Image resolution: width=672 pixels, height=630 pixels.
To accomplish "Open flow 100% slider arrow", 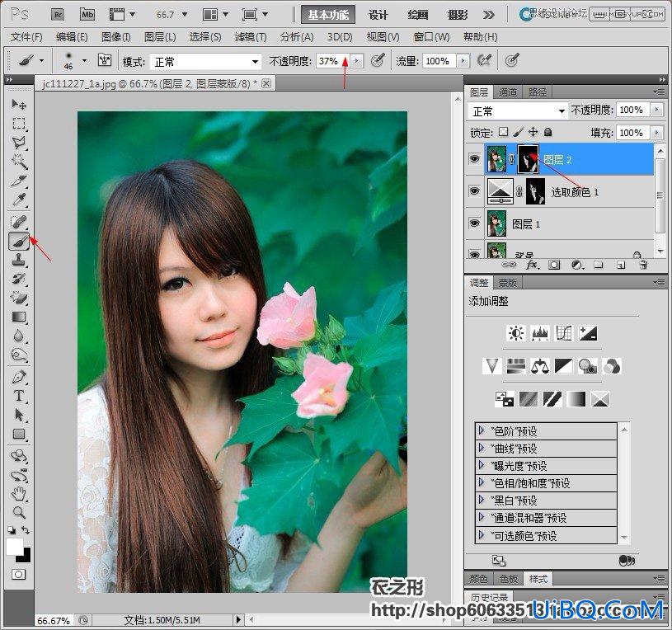I will pyautogui.click(x=463, y=61).
